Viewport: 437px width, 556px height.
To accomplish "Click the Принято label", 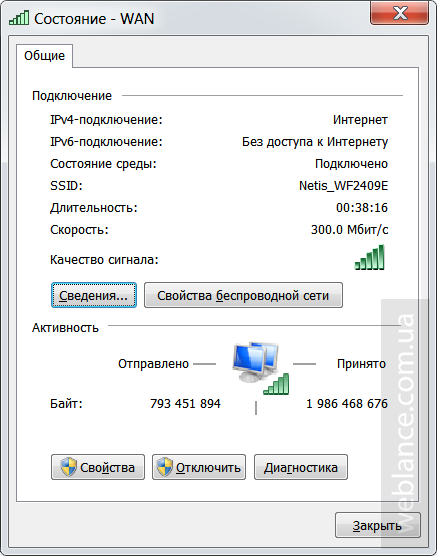I will coord(361,364).
